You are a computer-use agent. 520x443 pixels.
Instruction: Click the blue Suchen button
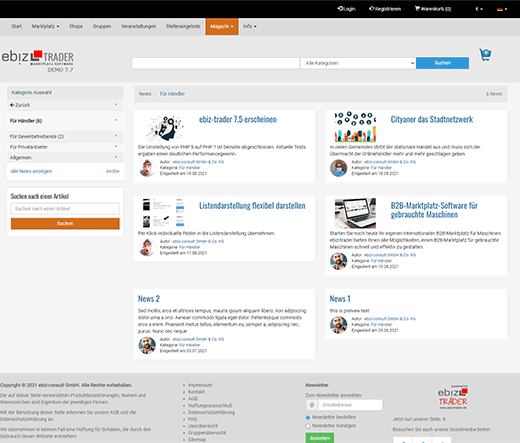pos(442,63)
